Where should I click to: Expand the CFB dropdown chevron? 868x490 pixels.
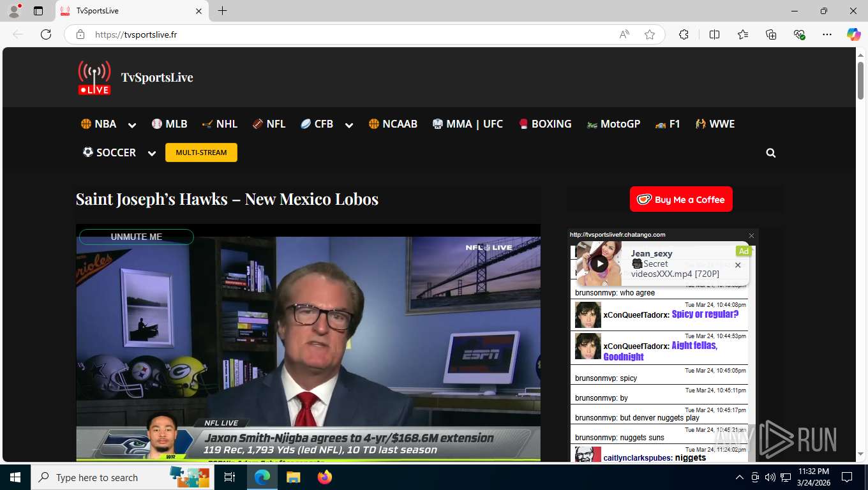(349, 125)
